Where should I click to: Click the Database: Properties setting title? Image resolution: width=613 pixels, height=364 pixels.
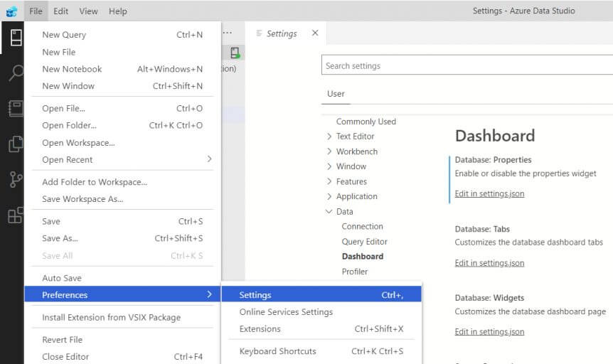tap(493, 159)
